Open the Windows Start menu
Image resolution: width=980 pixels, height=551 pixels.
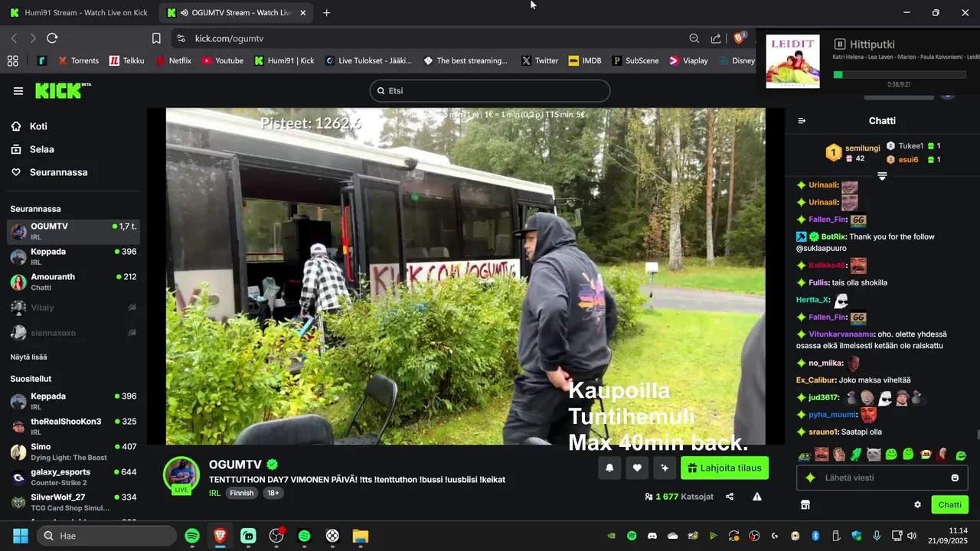click(x=20, y=536)
